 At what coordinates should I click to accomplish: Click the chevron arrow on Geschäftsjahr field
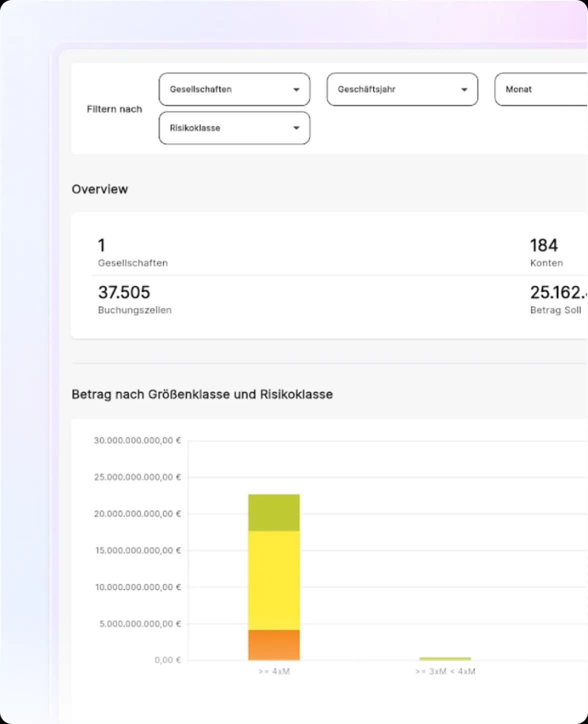click(464, 89)
